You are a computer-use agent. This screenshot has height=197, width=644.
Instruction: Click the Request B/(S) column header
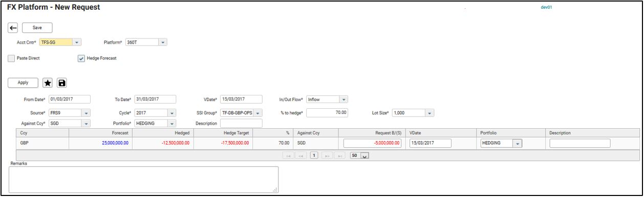372,133
